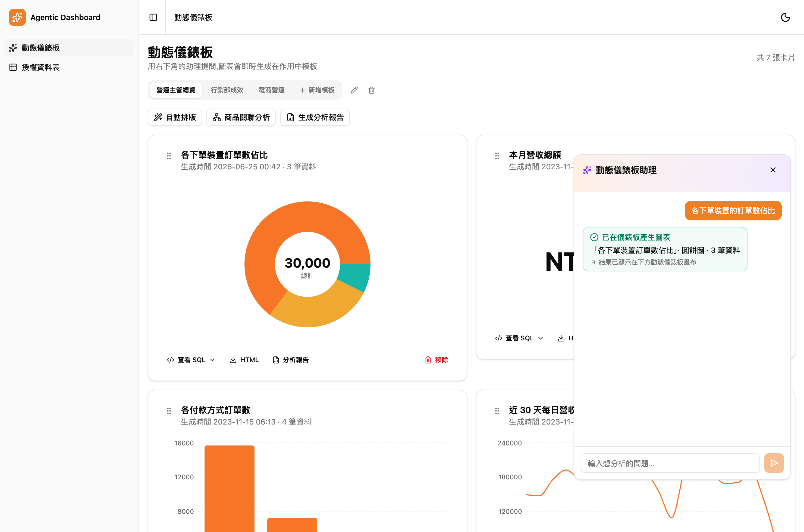Grab drag handle of 近 30 天每日營收 card
This screenshot has width=804, height=532.
point(497,411)
